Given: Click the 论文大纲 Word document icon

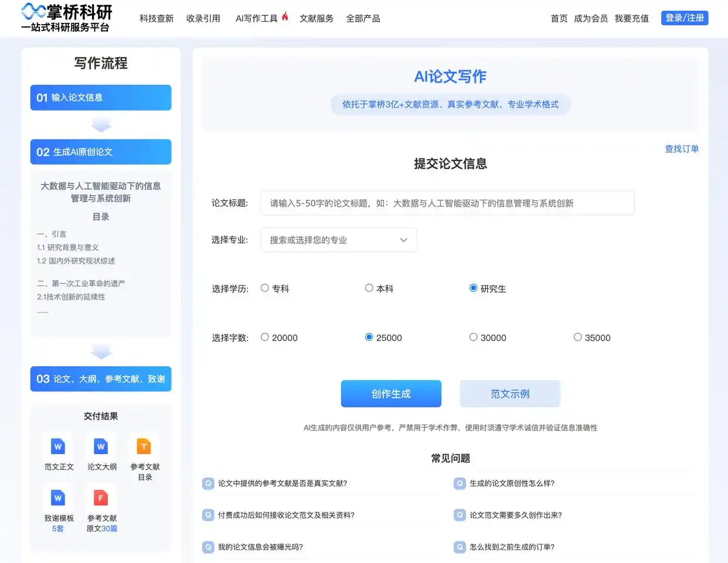Looking at the screenshot, I should coord(100,446).
